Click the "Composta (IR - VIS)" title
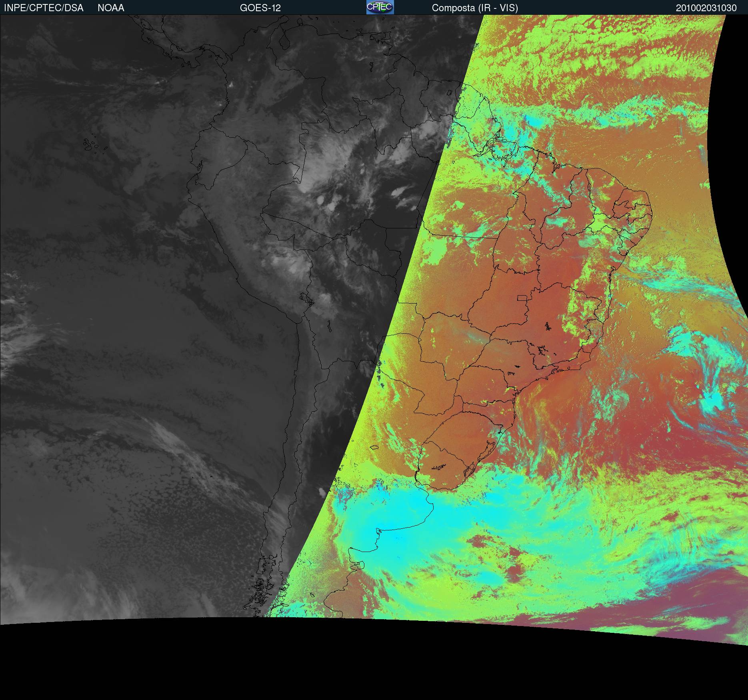The image size is (748, 700). click(475, 8)
